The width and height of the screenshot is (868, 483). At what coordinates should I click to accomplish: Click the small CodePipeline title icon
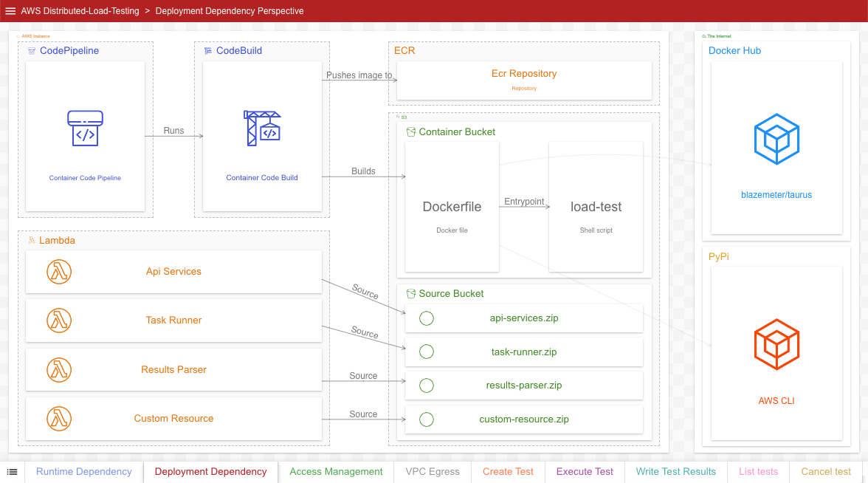pos(32,51)
